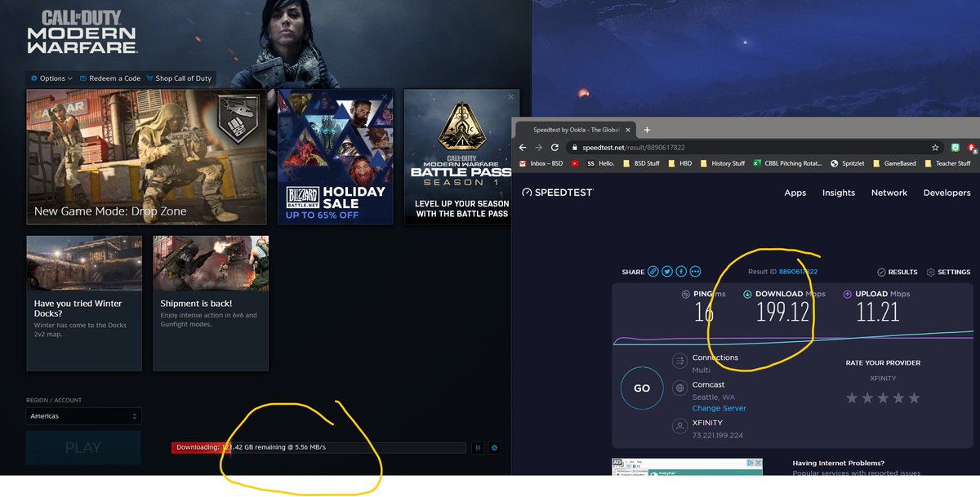The width and height of the screenshot is (980, 497).
Task: Click the greyed-out PLAY button
Action: pyautogui.click(x=83, y=447)
